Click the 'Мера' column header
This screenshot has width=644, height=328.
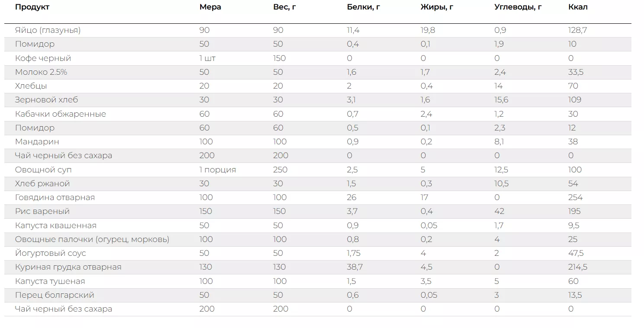pyautogui.click(x=210, y=7)
